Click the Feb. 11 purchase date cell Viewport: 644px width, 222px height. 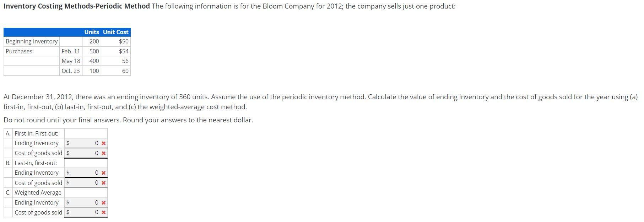click(x=70, y=51)
